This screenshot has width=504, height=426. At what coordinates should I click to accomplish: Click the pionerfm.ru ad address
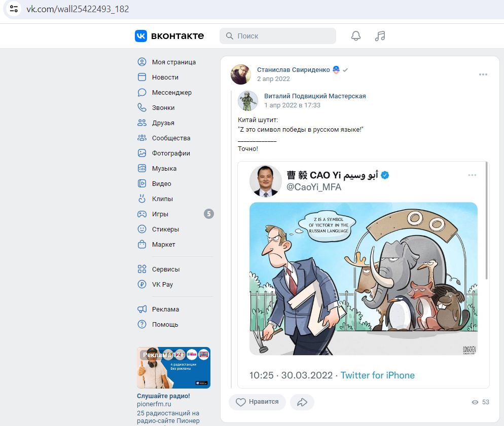154,404
